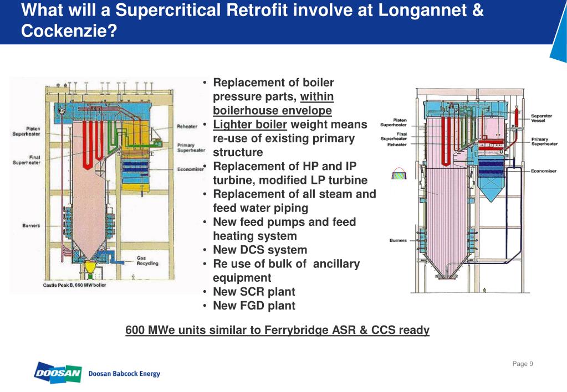Click 'Final Superheater' label in Castle Peak B diagram
Image resolution: width=567 pixels, height=392 pixels.
[x=27, y=160]
